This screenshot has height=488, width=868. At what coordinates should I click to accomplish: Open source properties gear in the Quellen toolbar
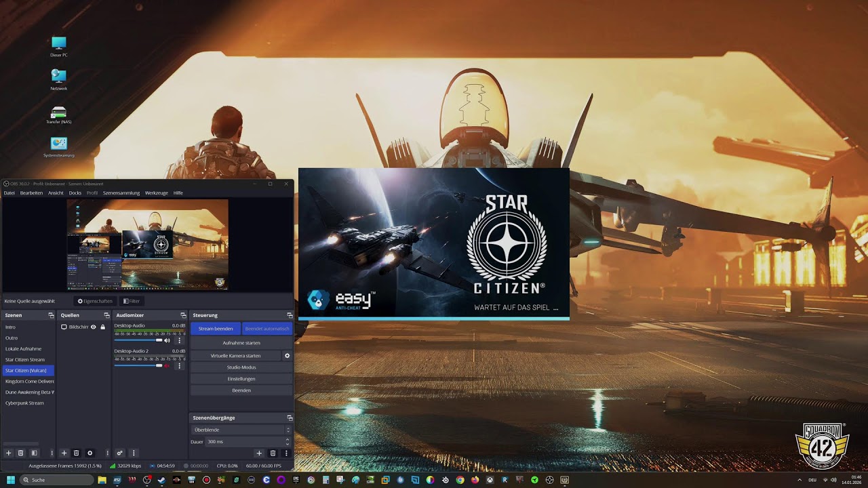coord(90,453)
